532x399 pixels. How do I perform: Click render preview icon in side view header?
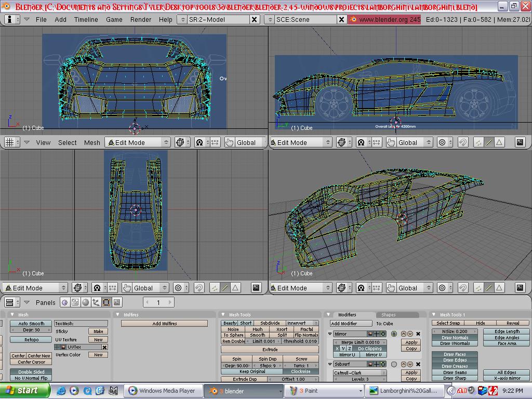coord(520,142)
